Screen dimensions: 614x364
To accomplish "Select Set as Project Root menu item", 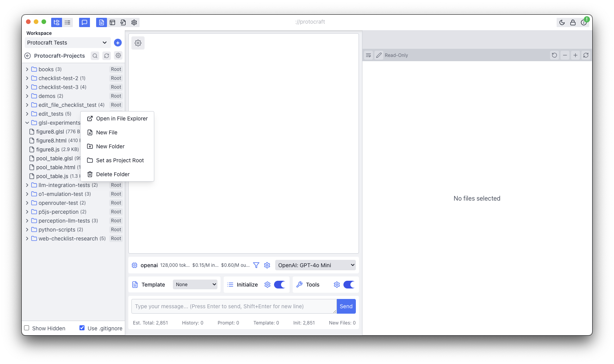I will click(x=120, y=160).
